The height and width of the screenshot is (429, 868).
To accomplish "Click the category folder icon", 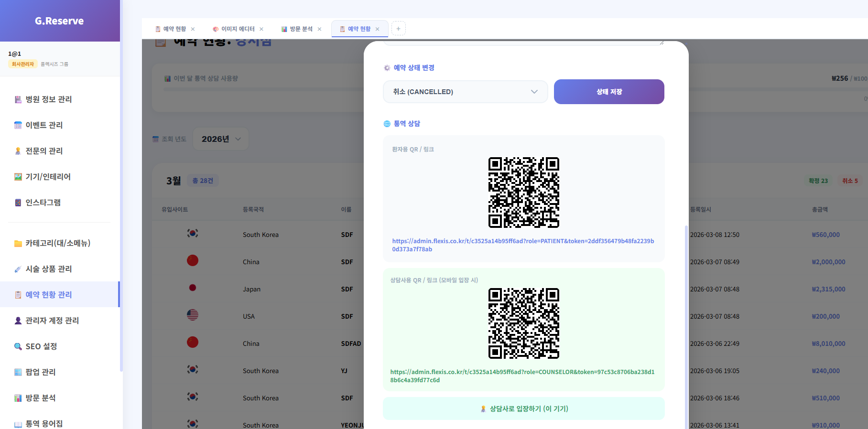I will [18, 243].
